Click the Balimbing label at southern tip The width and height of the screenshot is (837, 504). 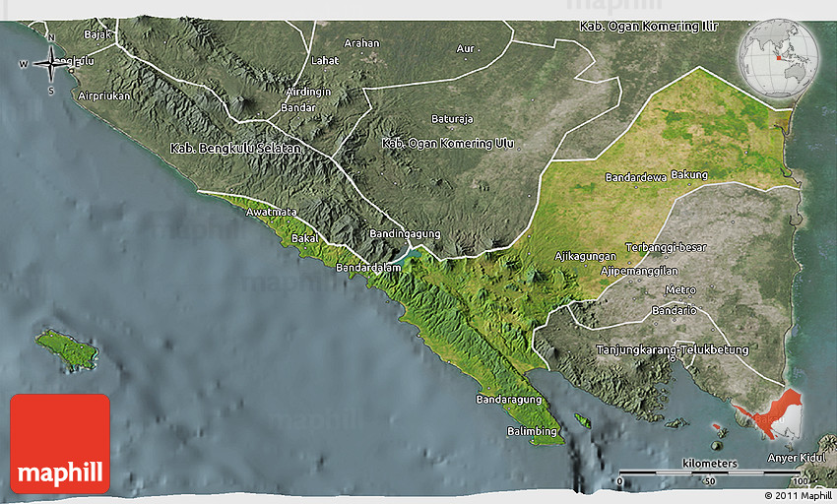[x=532, y=431]
